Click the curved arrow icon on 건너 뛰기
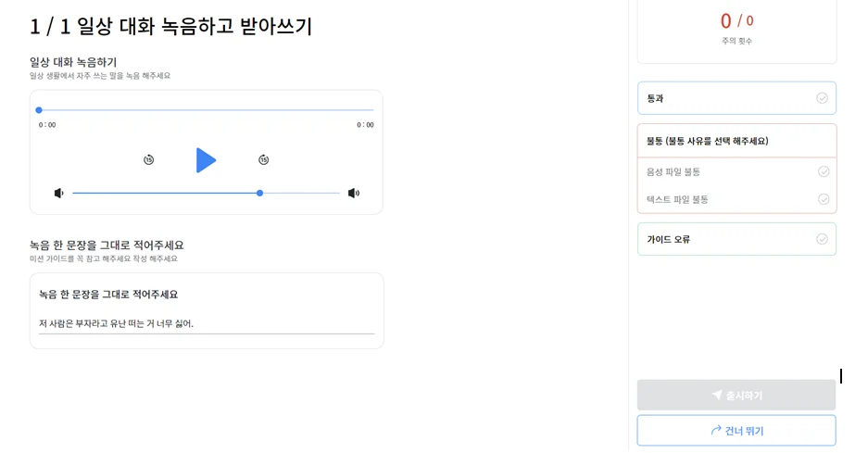The width and height of the screenshot is (868, 453). pos(716,430)
